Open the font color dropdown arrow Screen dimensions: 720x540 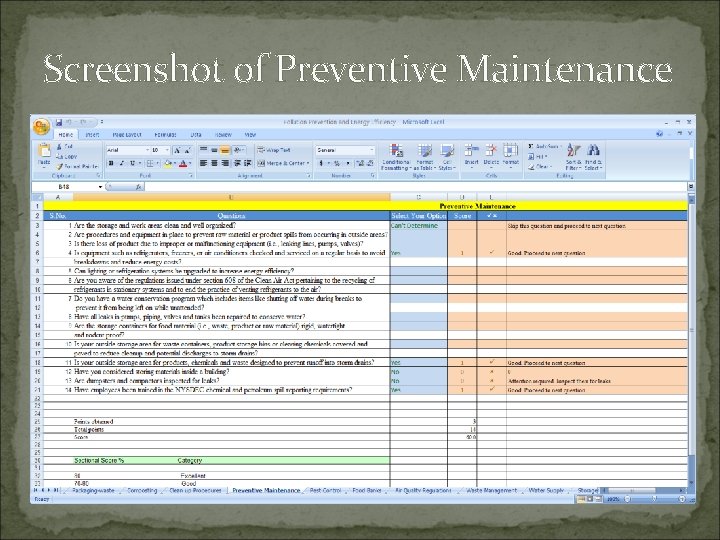[190, 163]
